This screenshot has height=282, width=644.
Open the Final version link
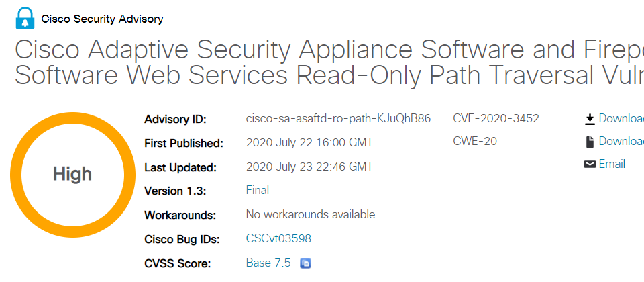point(258,190)
